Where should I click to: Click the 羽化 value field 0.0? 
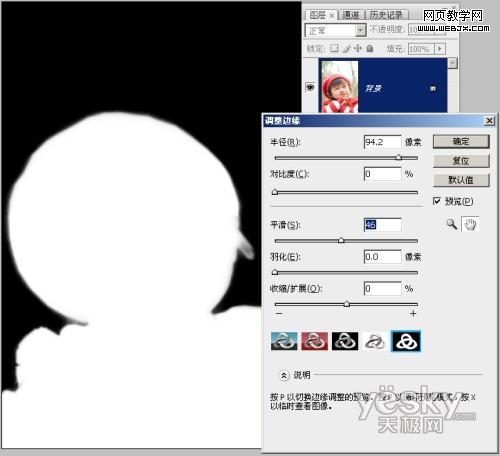383,257
